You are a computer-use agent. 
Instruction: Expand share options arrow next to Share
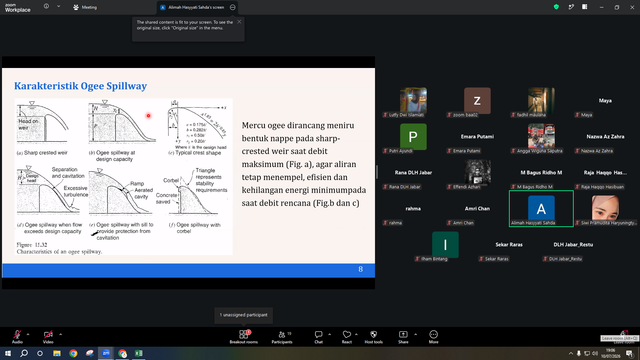416,334
